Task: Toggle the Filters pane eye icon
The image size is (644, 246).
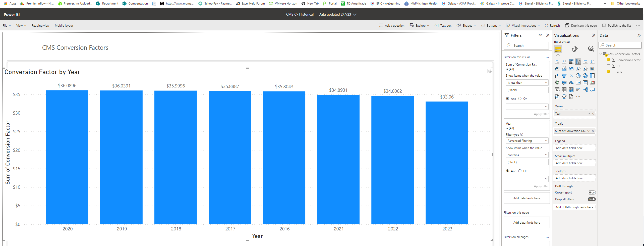Action: [540, 35]
